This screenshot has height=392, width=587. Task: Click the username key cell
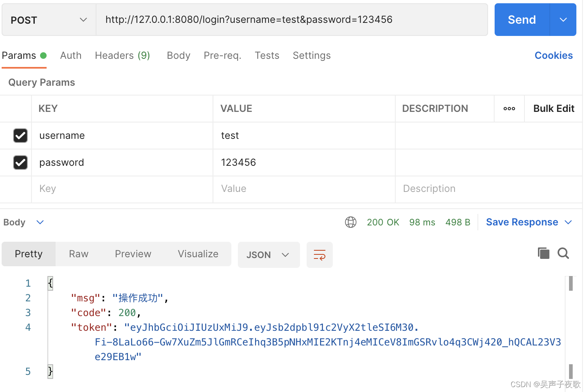pos(122,136)
